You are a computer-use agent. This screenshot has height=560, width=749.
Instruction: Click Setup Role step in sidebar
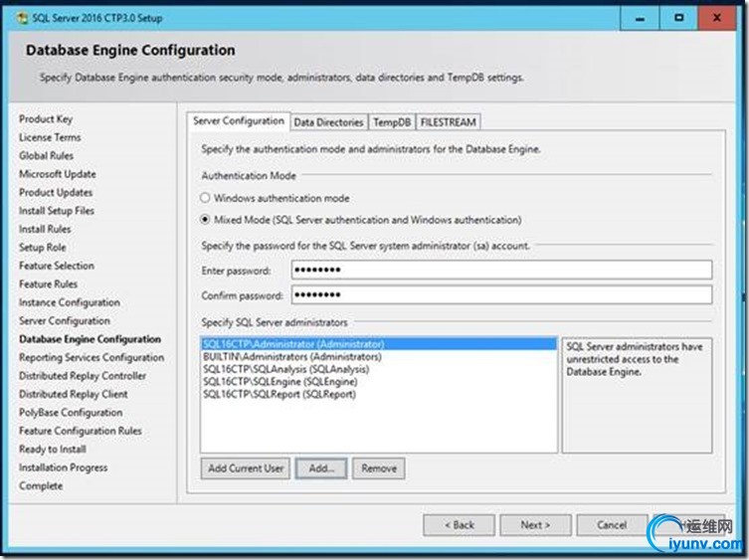point(43,248)
